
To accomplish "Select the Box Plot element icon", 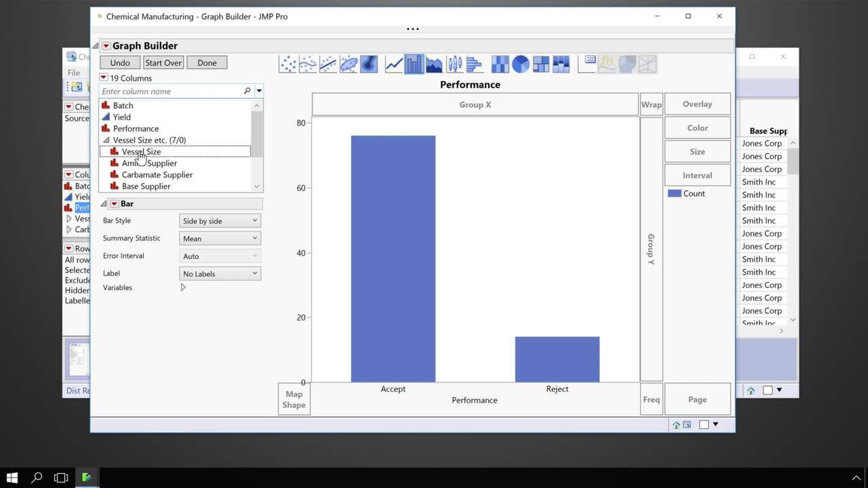I will coord(454,63).
